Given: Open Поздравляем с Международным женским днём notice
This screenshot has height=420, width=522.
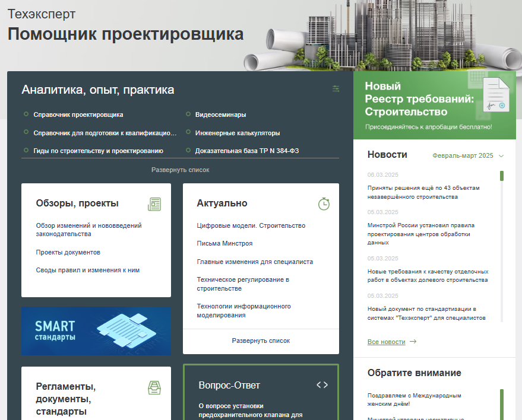Looking at the screenshot, I should [x=414, y=400].
